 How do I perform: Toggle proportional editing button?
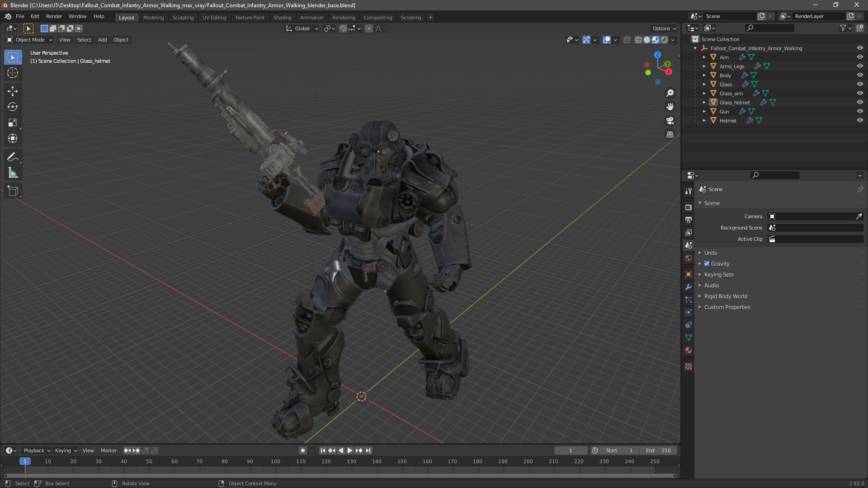(369, 28)
